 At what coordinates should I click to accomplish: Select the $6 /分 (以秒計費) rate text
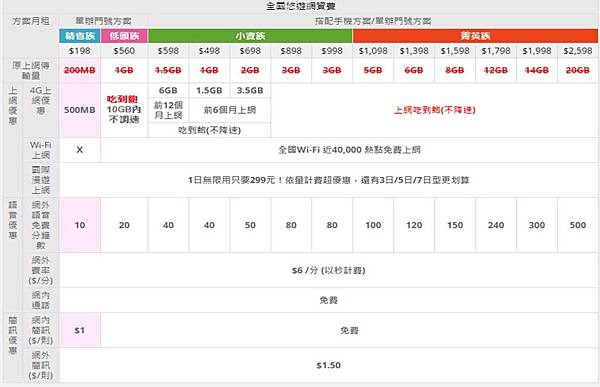point(328,270)
